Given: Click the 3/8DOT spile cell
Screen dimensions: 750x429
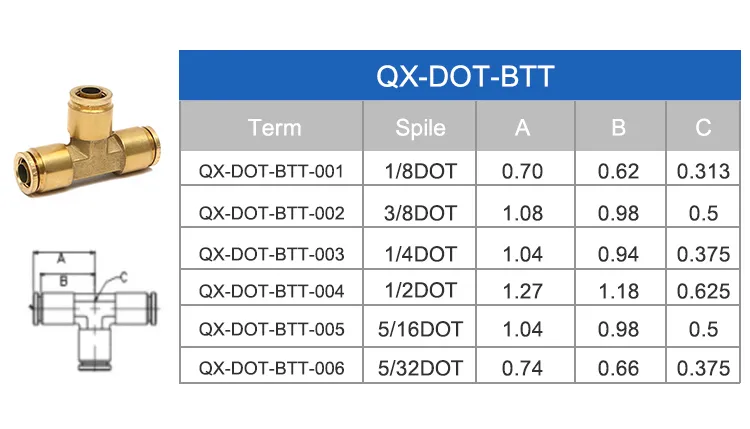Looking at the screenshot, I should pos(420,212).
